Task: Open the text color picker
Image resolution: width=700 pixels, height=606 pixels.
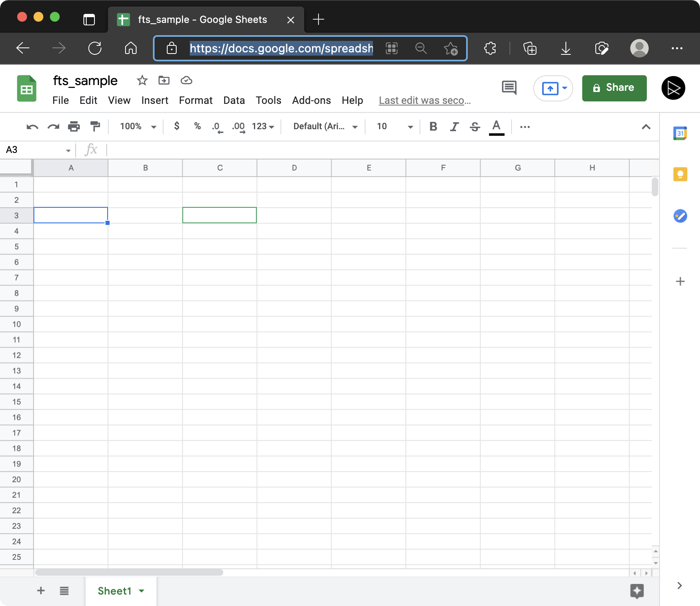Action: [x=496, y=127]
